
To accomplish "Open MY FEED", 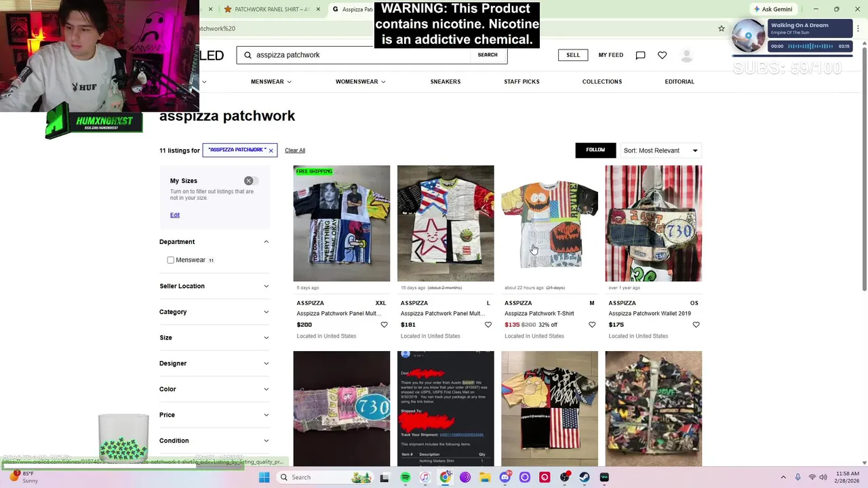I will click(x=611, y=55).
